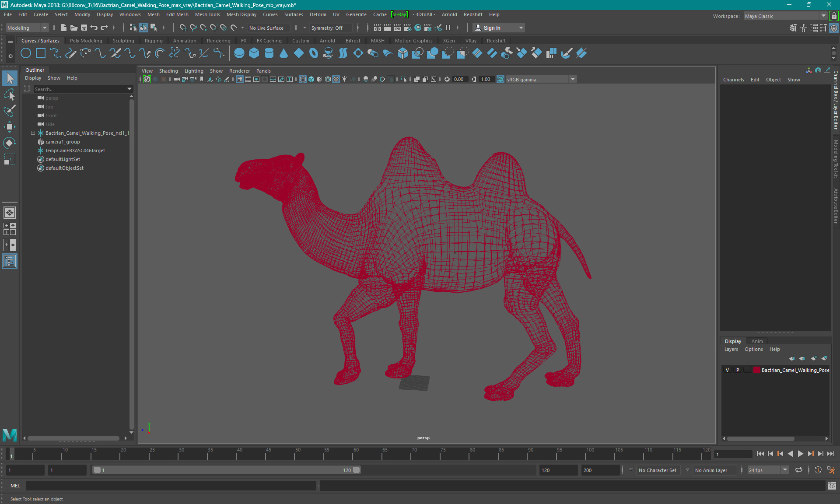
Task: Toggle auto keyframe icon
Action: 818,470
